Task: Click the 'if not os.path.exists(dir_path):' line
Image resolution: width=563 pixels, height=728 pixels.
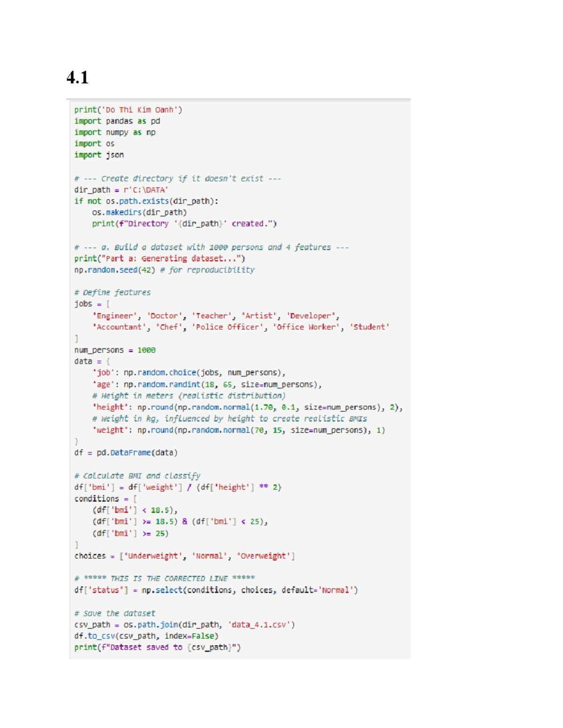Action: [146, 201]
